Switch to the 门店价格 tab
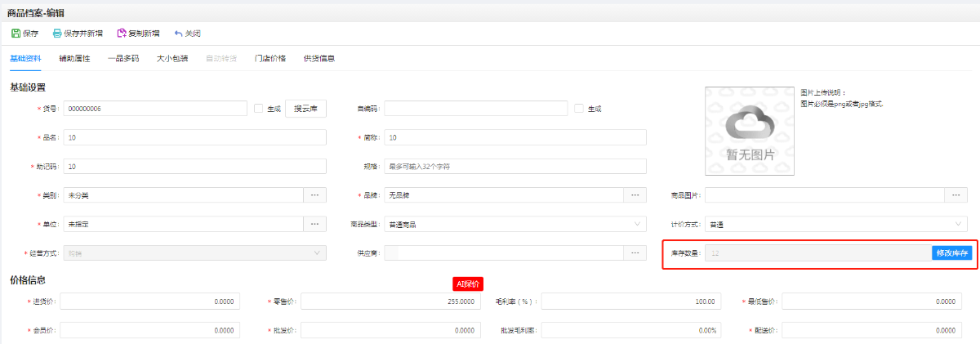The image size is (980, 344). [x=270, y=58]
